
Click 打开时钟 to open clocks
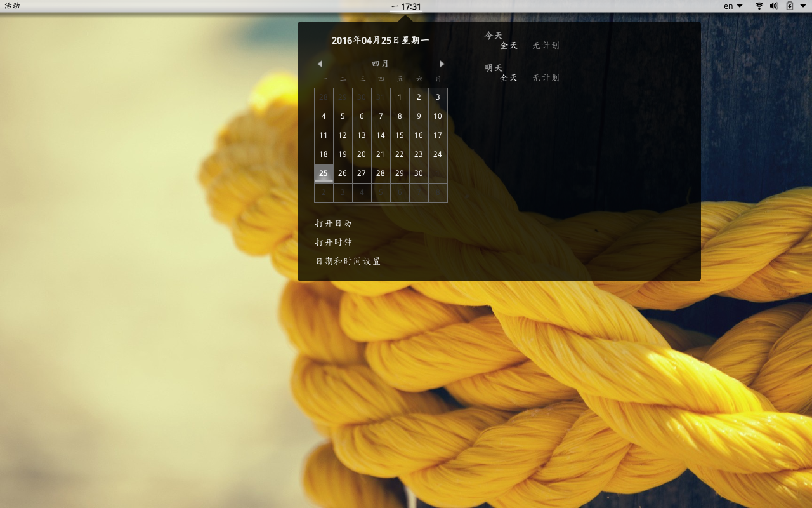click(334, 243)
